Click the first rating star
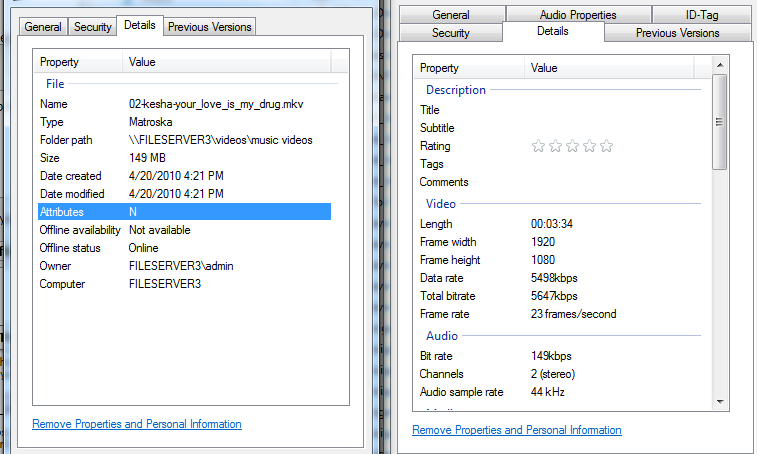This screenshot has height=454, width=757. [538, 146]
